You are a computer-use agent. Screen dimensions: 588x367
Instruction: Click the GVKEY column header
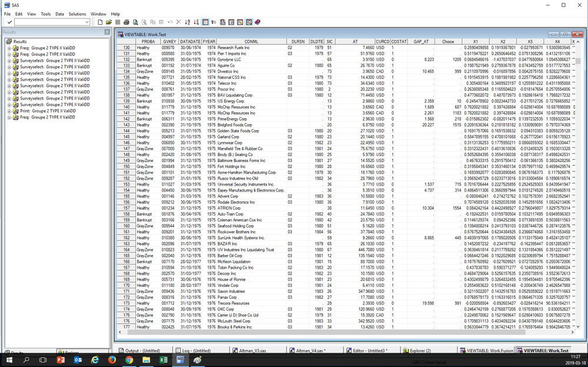(170, 42)
